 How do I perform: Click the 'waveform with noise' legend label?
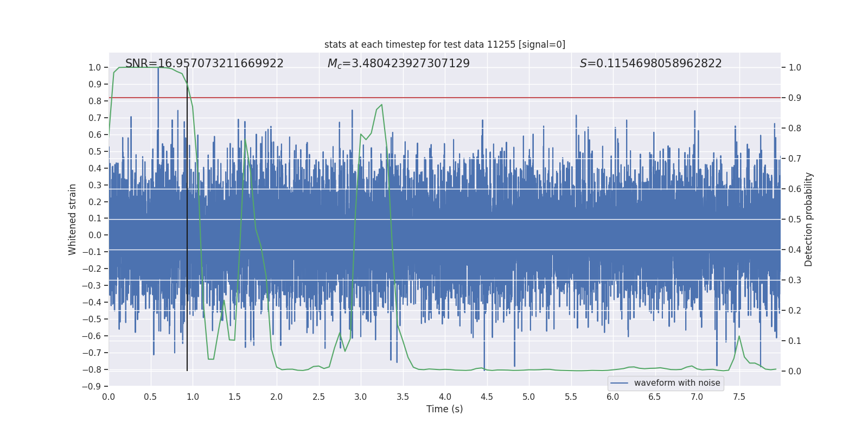(x=676, y=383)
